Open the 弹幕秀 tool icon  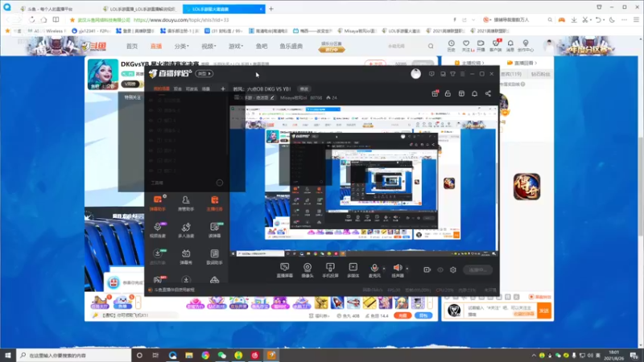[x=186, y=257]
